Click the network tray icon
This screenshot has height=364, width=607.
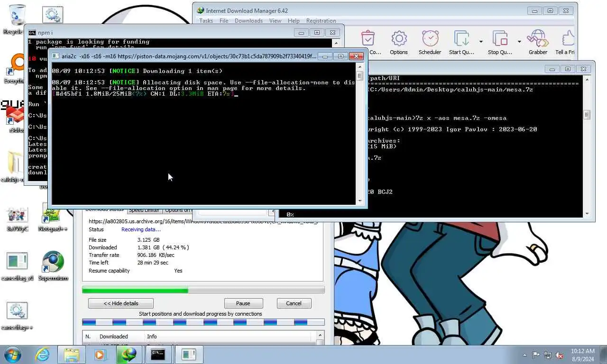(548, 355)
